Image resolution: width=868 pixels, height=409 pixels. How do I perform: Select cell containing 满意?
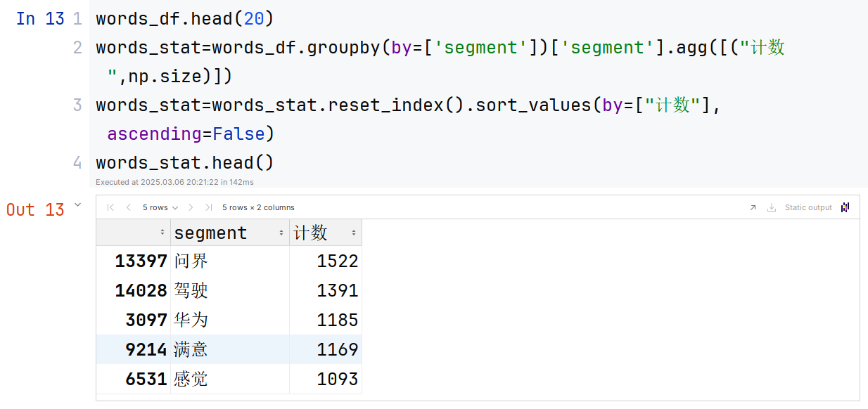click(230, 349)
